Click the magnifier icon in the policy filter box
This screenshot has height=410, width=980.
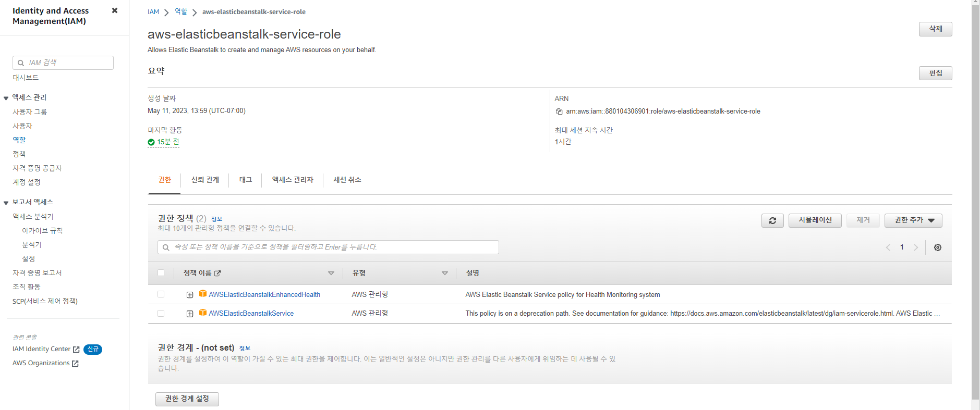166,247
